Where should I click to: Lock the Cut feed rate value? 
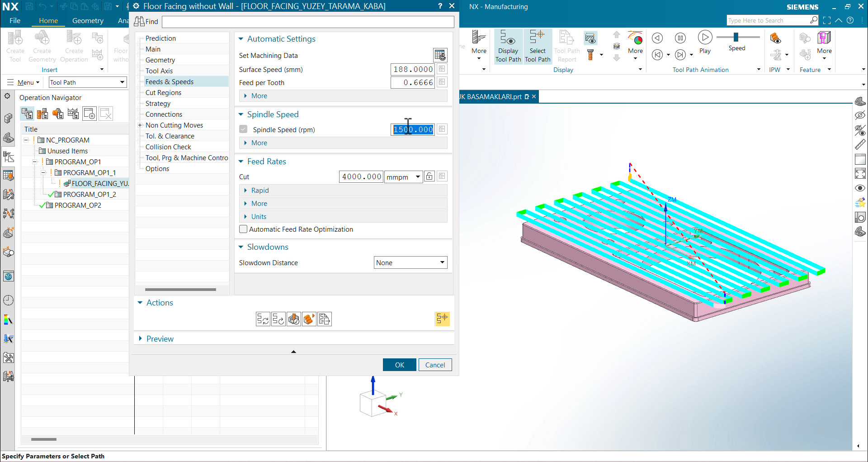[429, 176]
